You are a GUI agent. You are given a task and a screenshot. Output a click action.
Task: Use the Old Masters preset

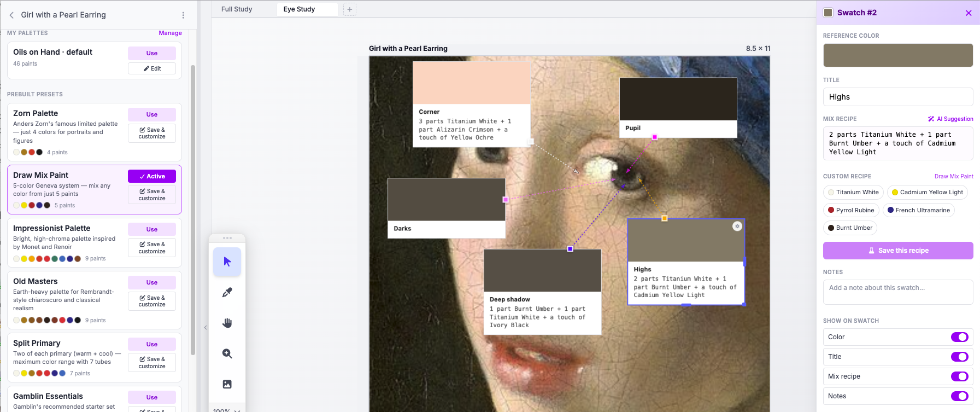coord(152,282)
